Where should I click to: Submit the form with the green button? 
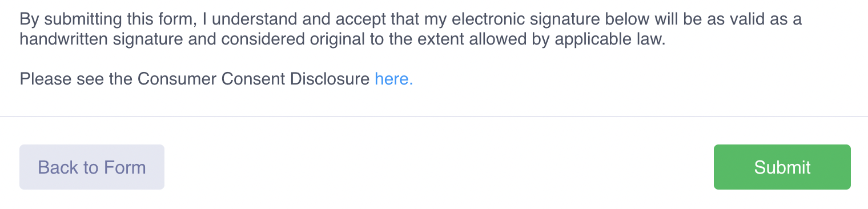pyautogui.click(x=782, y=167)
